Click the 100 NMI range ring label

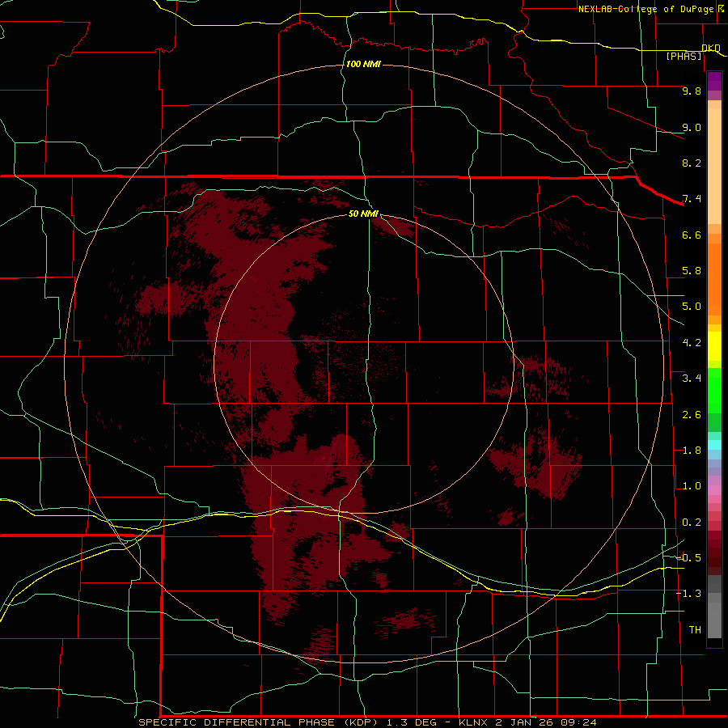point(363,64)
